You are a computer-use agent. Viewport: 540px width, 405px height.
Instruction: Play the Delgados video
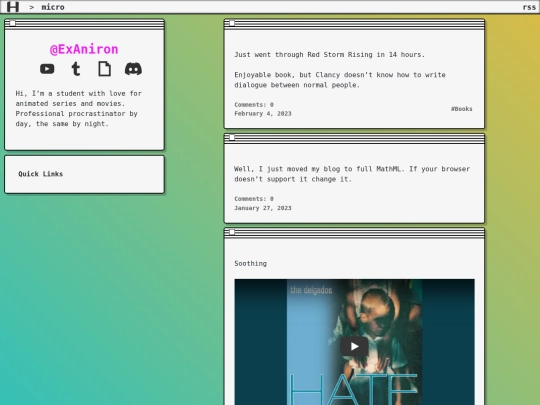pyautogui.click(x=354, y=346)
